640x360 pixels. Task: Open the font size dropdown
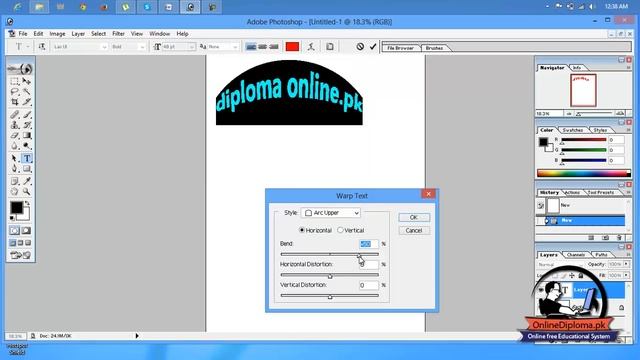(x=191, y=47)
